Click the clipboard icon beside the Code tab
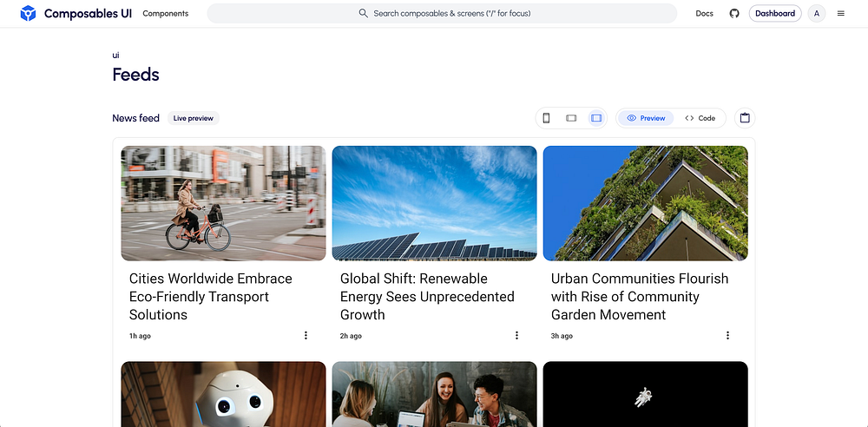This screenshot has width=868, height=427. pyautogui.click(x=745, y=118)
